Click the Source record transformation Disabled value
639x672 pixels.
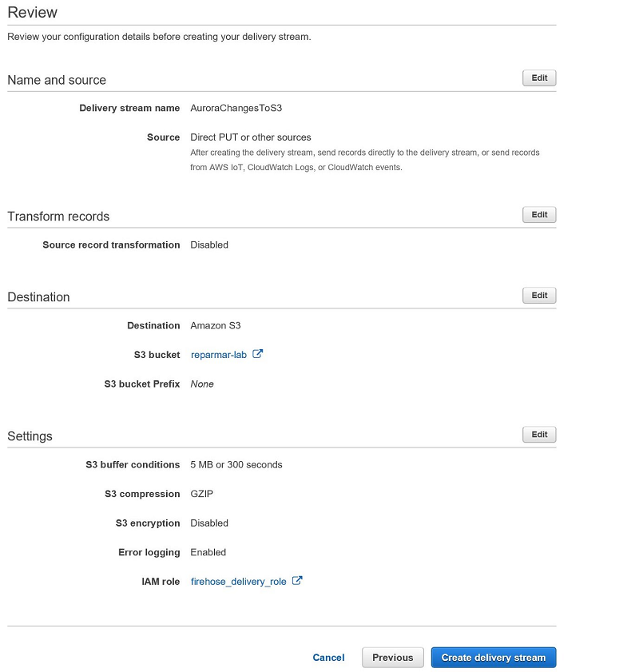tap(209, 245)
